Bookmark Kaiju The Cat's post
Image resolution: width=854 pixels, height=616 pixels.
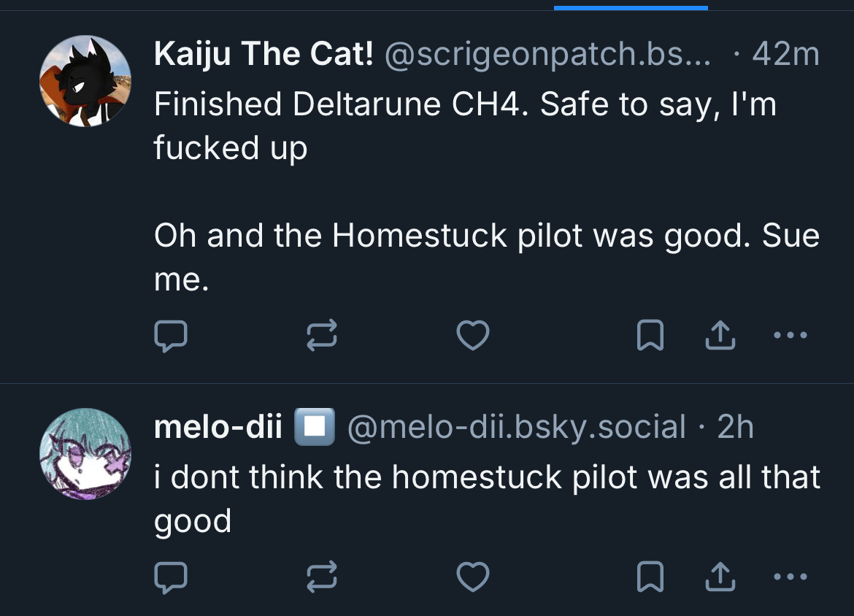[650, 336]
